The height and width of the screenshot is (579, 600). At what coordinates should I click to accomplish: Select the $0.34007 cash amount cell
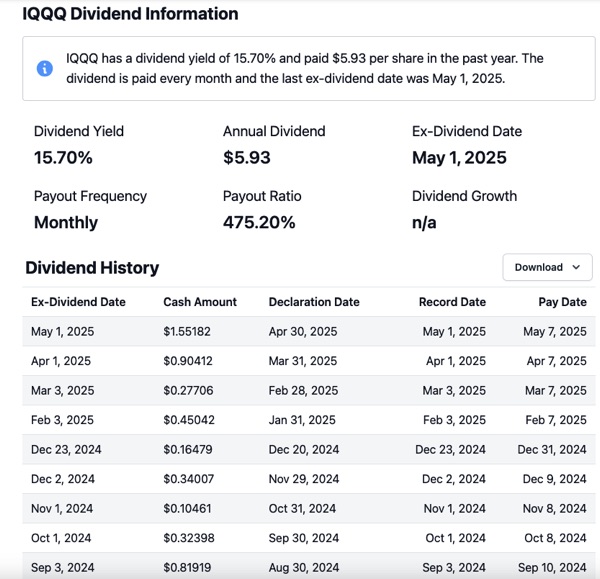(188, 479)
